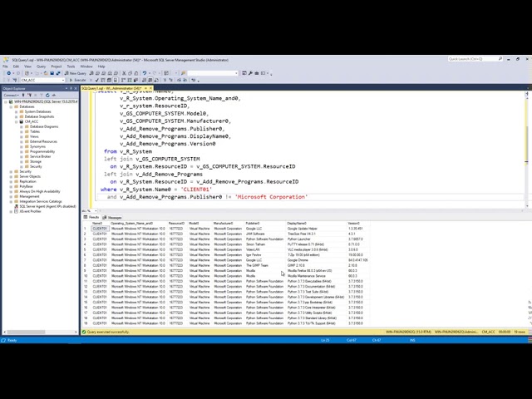This screenshot has height=399, width=532.
Task: Click the Paste toolbar icon
Action: click(x=136, y=73)
